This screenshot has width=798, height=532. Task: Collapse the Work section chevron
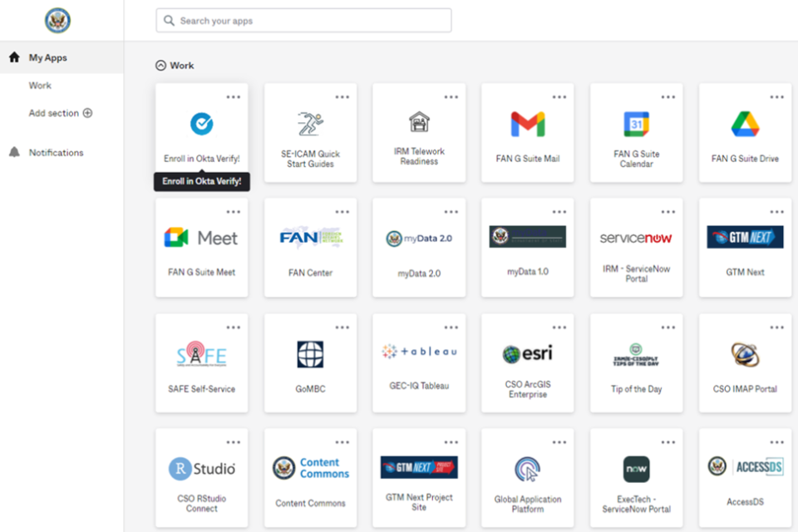[160, 65]
